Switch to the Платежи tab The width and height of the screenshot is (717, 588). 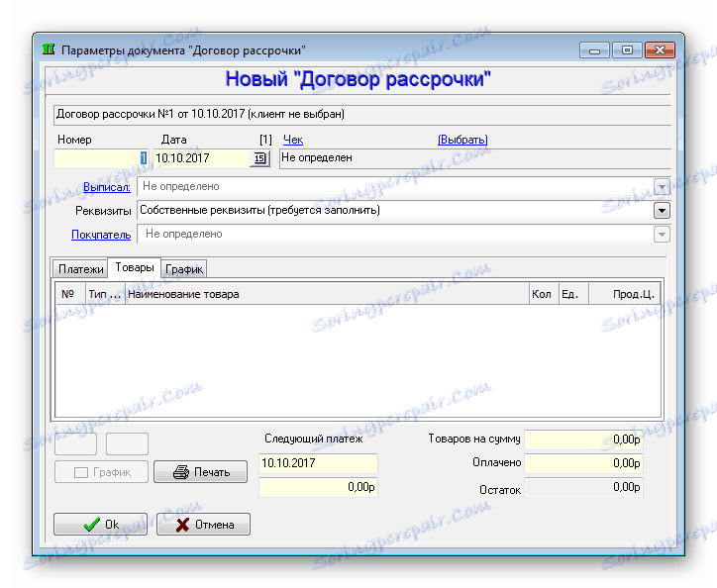tap(80, 269)
